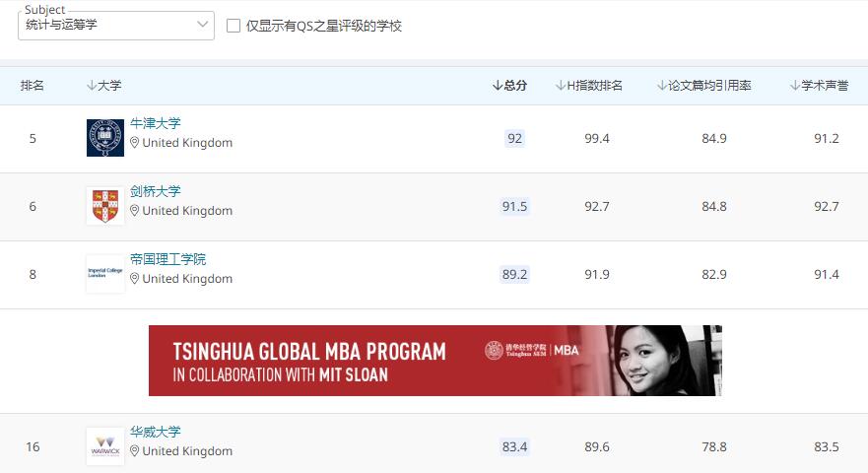Screen dimensions: 868x473
Task: Click the Oxford University crest logo
Action: pyautogui.click(x=105, y=138)
